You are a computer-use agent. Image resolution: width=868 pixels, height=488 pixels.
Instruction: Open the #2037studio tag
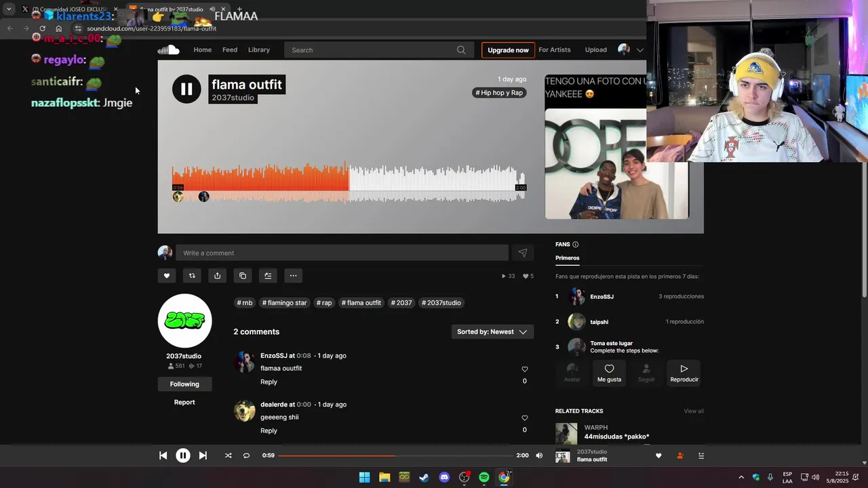(x=441, y=303)
